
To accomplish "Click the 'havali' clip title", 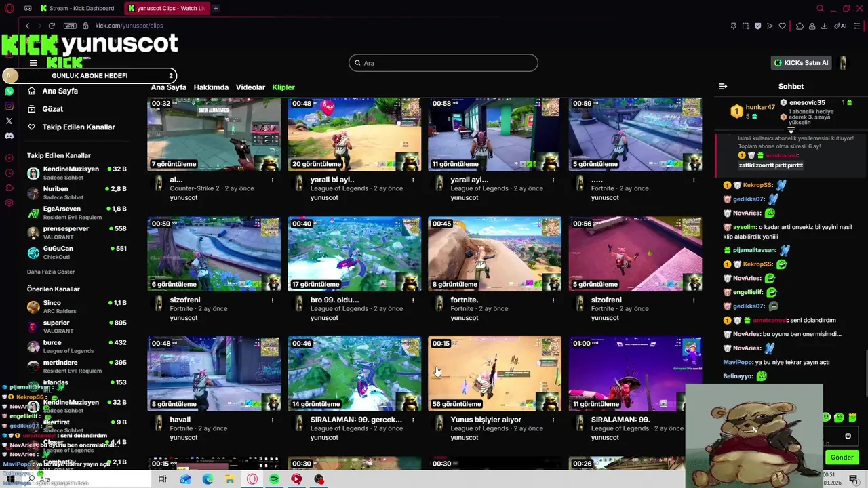I will click(x=180, y=420).
